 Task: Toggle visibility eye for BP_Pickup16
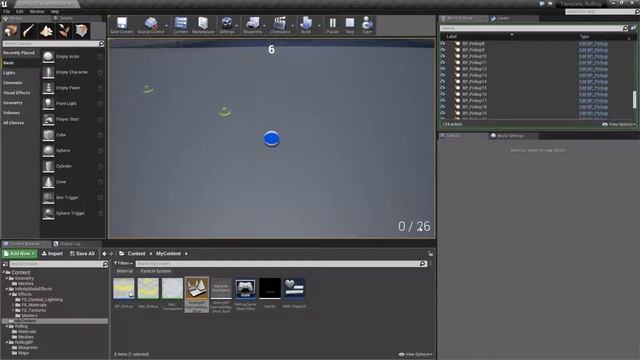[443, 94]
